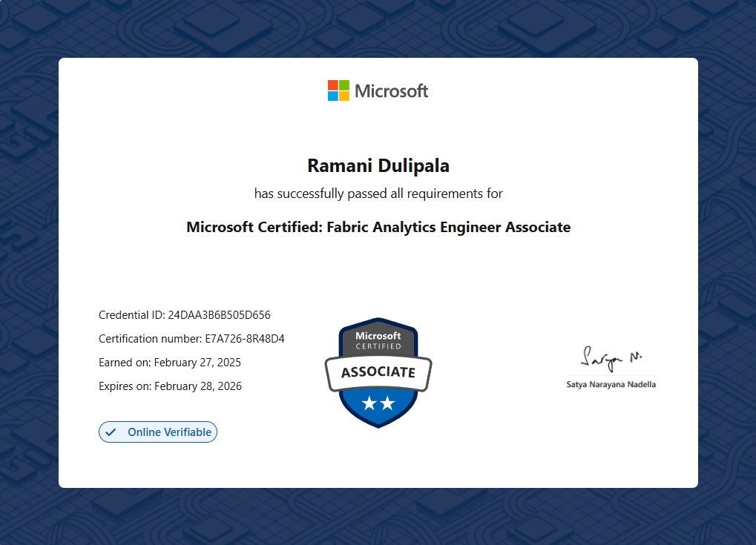The image size is (756, 545).
Task: Click the handwritten signature image
Action: pos(611,359)
